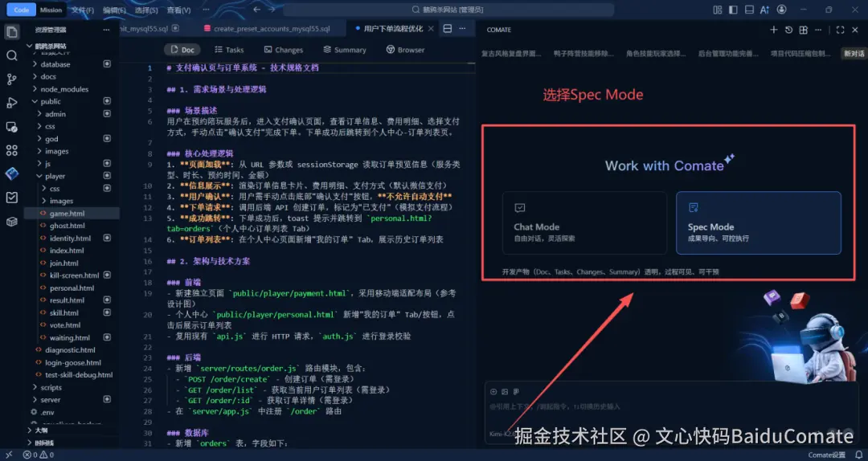Open the 查看(V) menu
This screenshot has height=461, width=868.
tap(178, 10)
